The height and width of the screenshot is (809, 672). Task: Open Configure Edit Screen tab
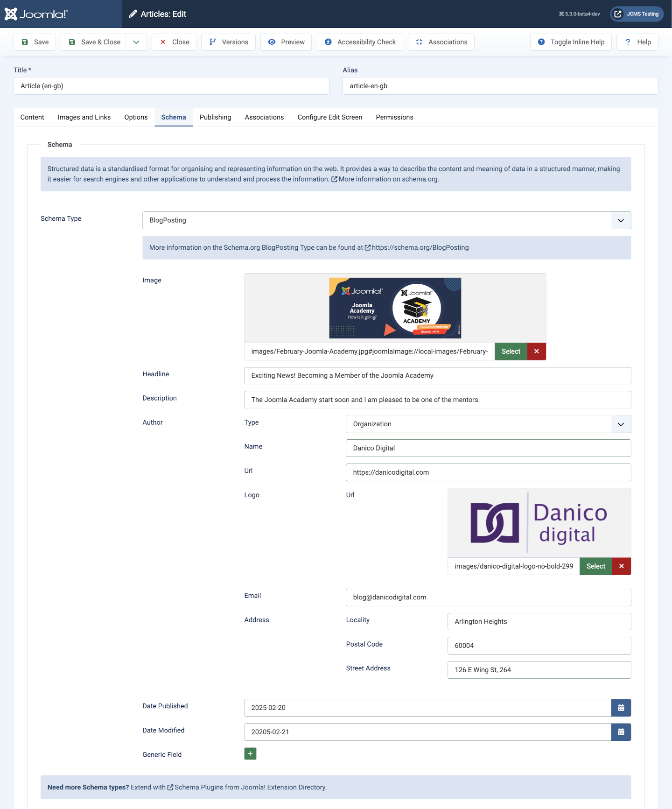click(330, 117)
